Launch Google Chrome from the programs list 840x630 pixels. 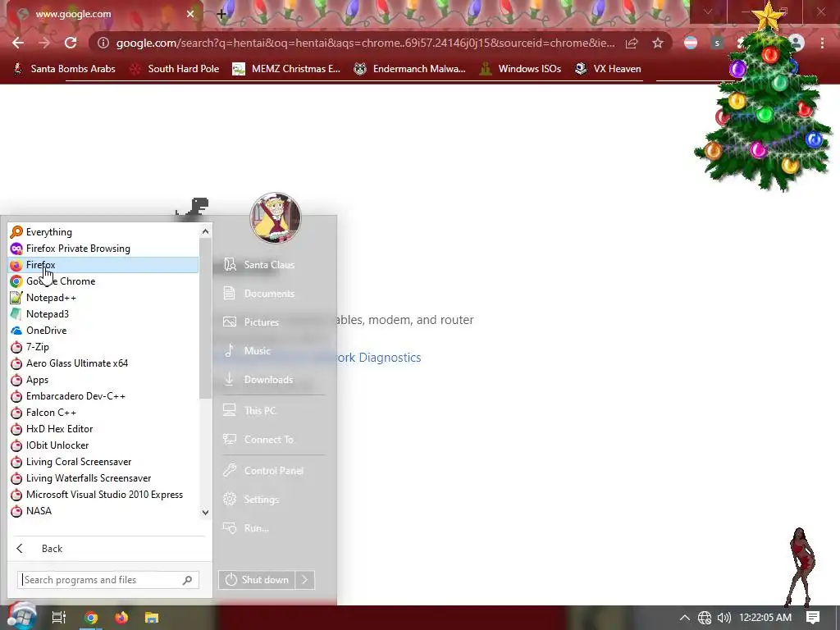(103, 281)
